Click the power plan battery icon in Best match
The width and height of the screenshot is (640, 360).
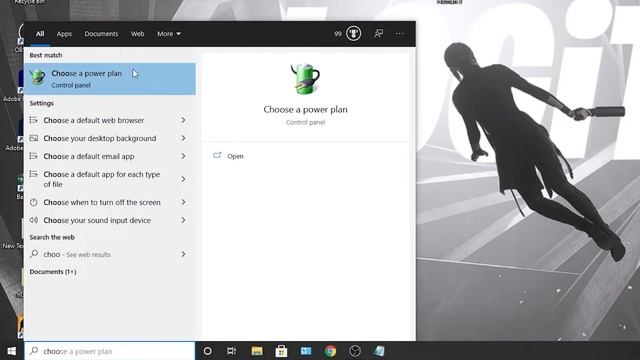(38, 77)
